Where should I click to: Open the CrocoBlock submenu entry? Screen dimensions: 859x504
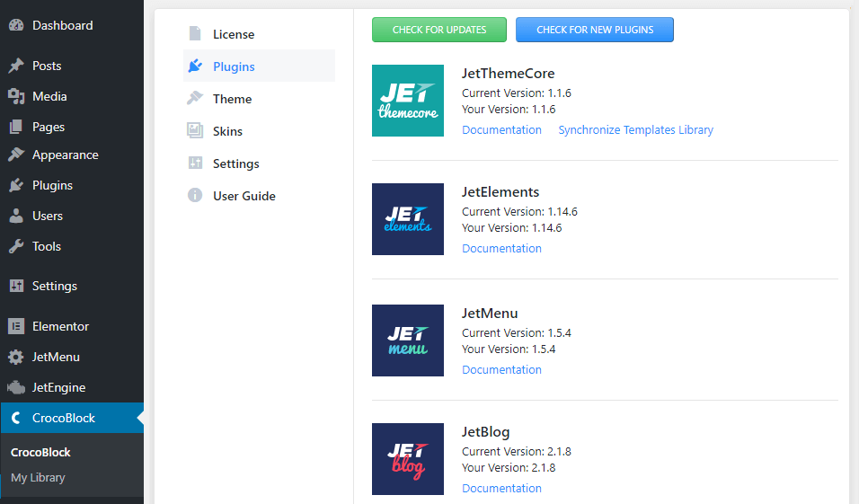pos(40,453)
